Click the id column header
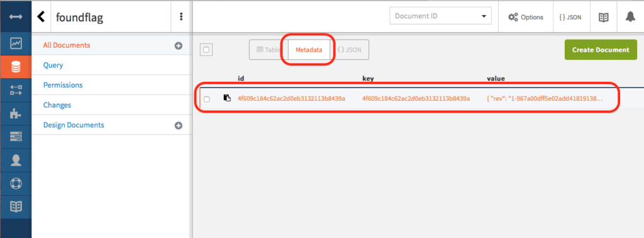The width and height of the screenshot is (644, 238). click(x=241, y=78)
